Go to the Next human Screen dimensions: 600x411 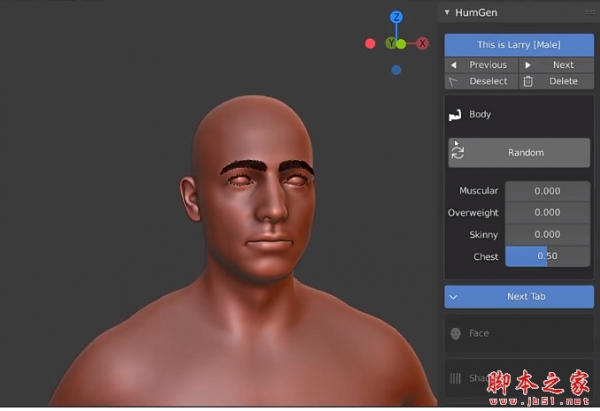click(556, 65)
